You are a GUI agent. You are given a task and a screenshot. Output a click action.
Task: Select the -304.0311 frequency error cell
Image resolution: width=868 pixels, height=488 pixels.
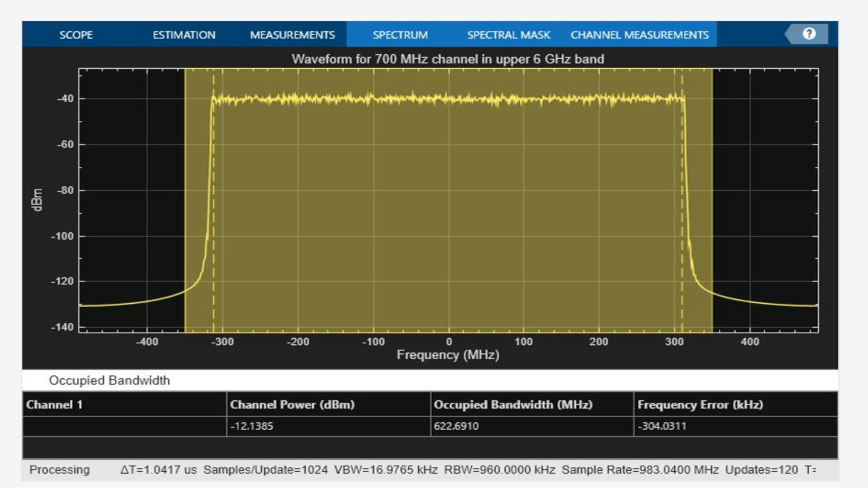[662, 426]
